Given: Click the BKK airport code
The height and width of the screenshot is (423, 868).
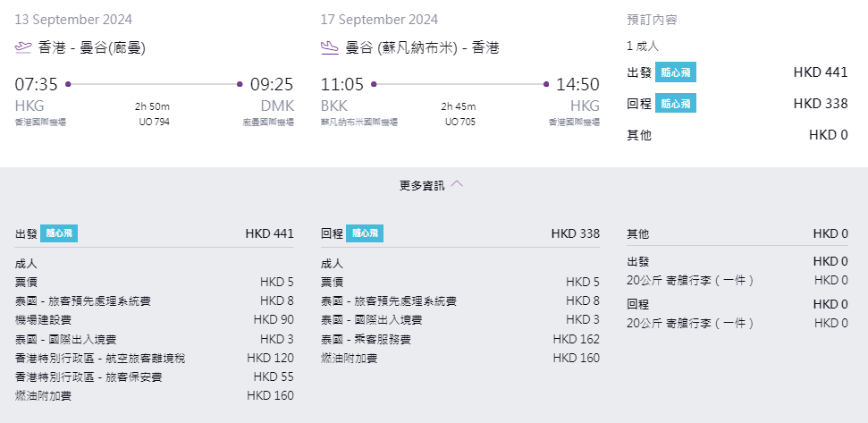Looking at the screenshot, I should click(x=333, y=106).
